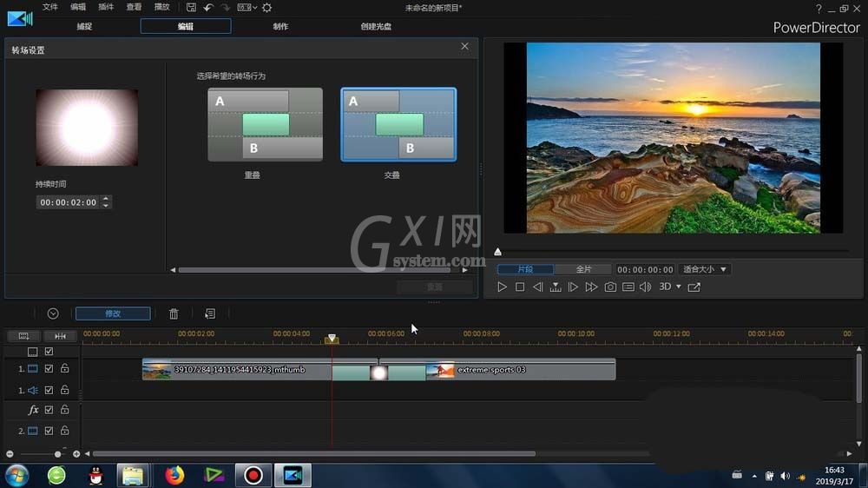Undo the last action
Screen dimensions: 868x488
click(x=208, y=7)
